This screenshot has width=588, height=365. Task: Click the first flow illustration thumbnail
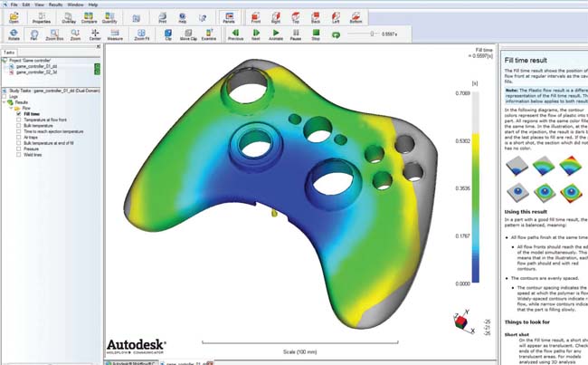click(x=517, y=166)
